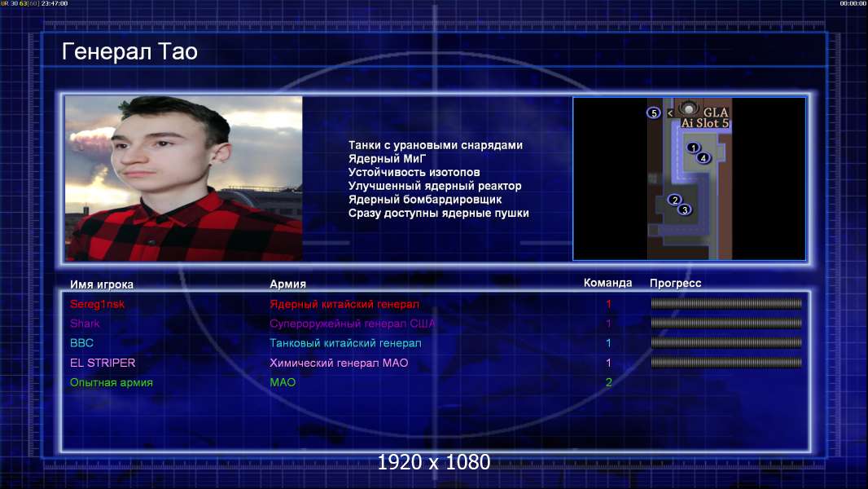
Task: Click team number 1 for BBC
Action: coord(608,343)
